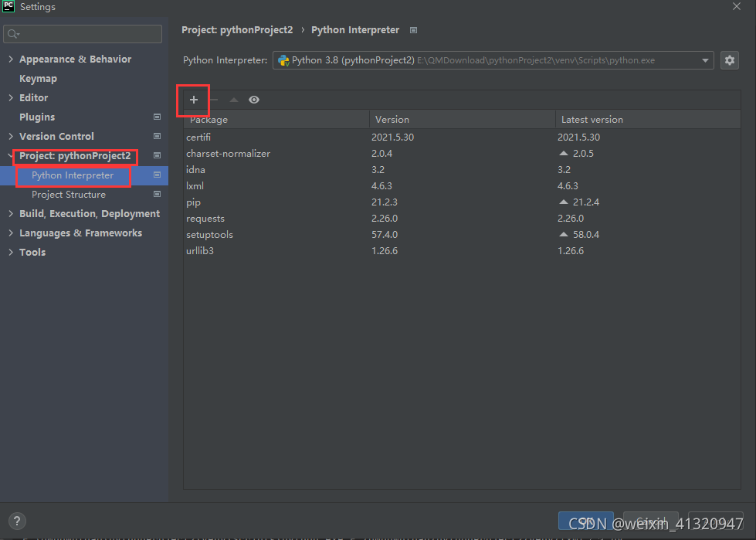Screen dimensions: 756x540
Task: Click the PyCharm icon in title bar
Action: pyautogui.click(x=8, y=5)
